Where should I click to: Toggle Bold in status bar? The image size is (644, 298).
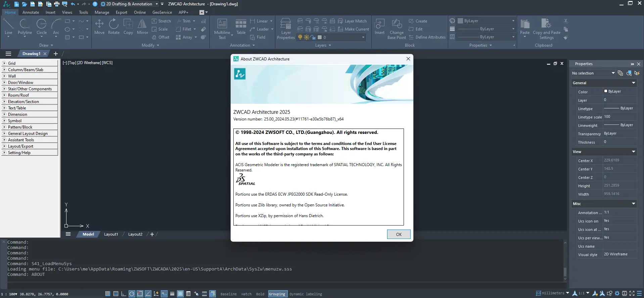point(260,294)
